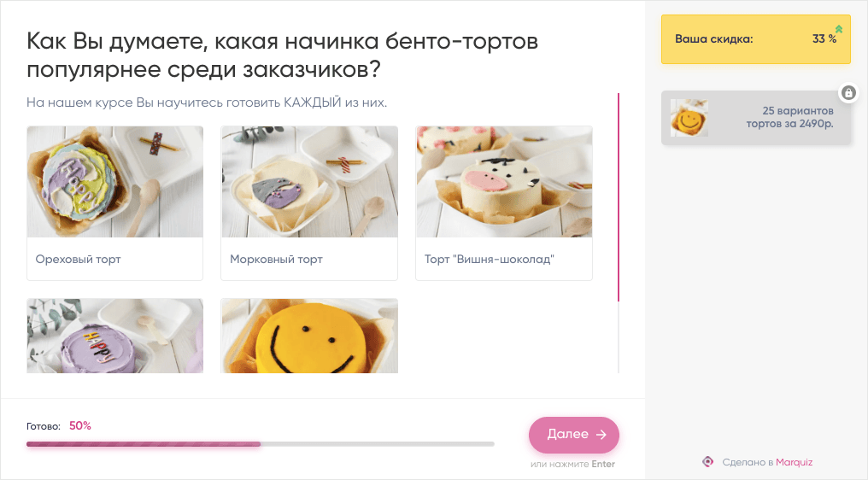The height and width of the screenshot is (480, 868).
Task: Click the smiley cake bonus thumbnail
Action: tap(689, 118)
